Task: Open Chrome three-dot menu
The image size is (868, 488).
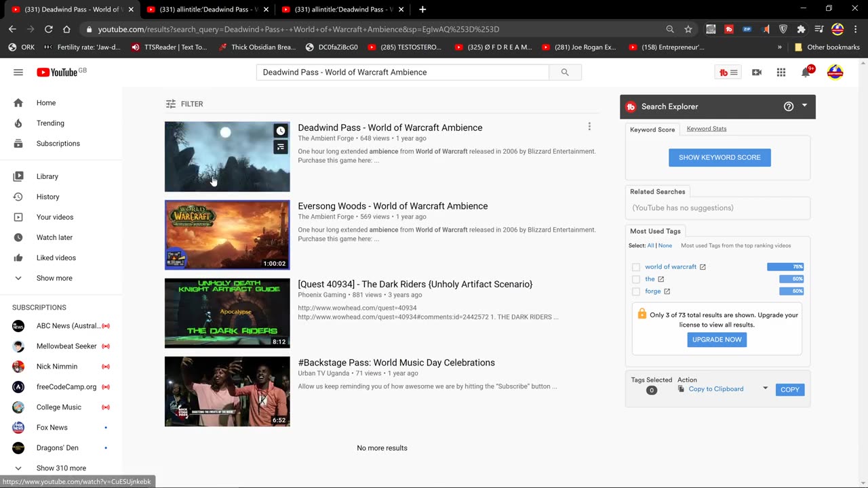Action: click(856, 29)
